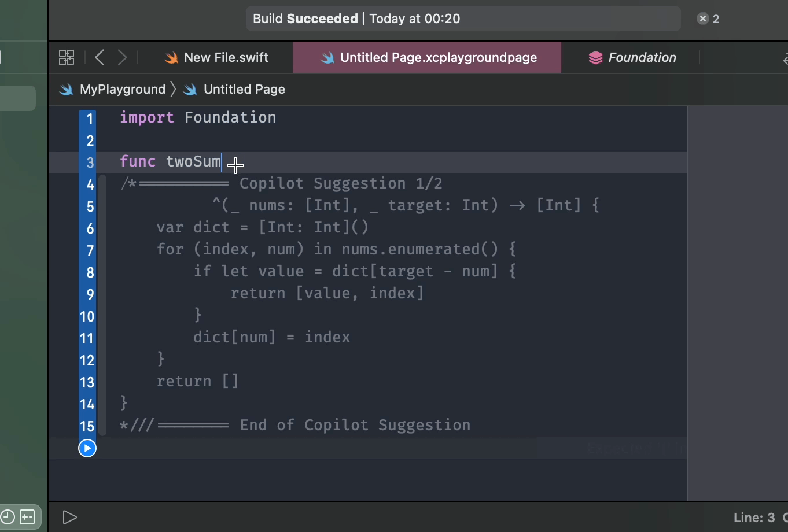Open the related items grid menu
The height and width of the screenshot is (532, 788).
(x=67, y=57)
